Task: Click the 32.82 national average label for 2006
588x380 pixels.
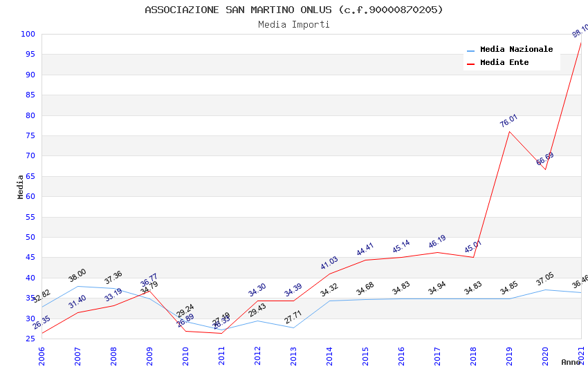Action: click(42, 296)
